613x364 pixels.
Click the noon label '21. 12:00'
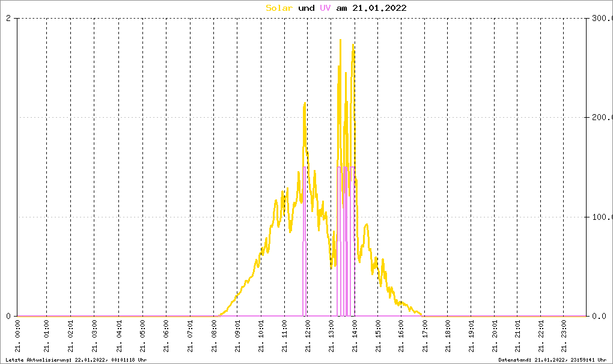click(x=308, y=336)
